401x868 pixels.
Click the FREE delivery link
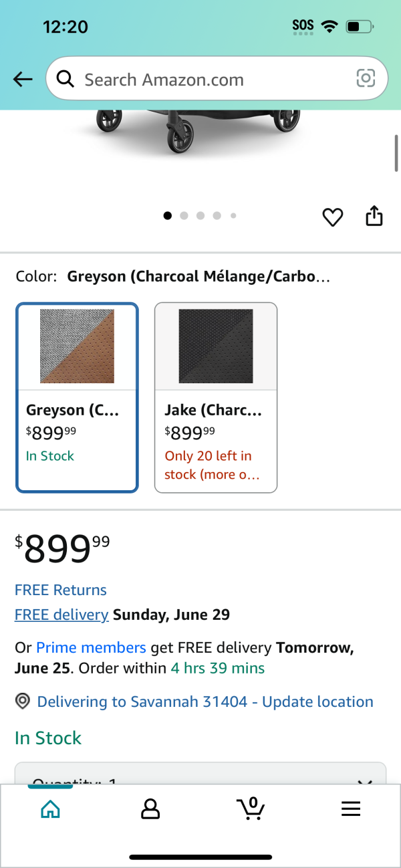(61, 615)
